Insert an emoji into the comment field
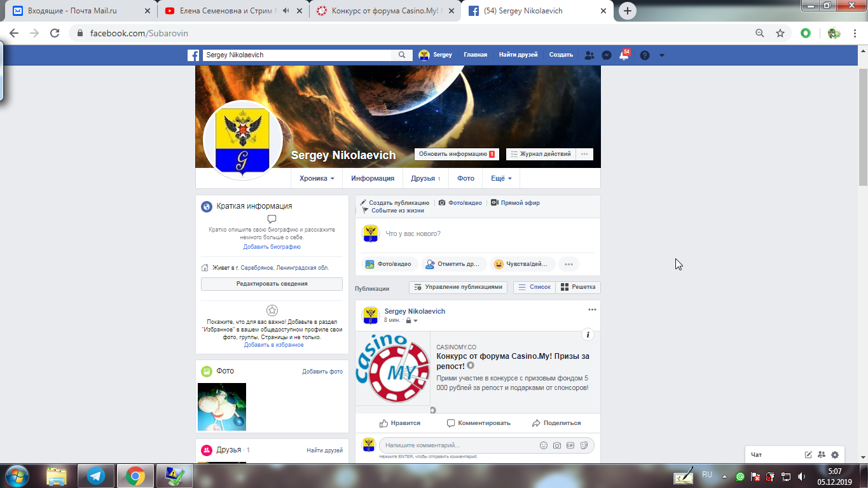The height and width of the screenshot is (488, 868). click(x=544, y=445)
